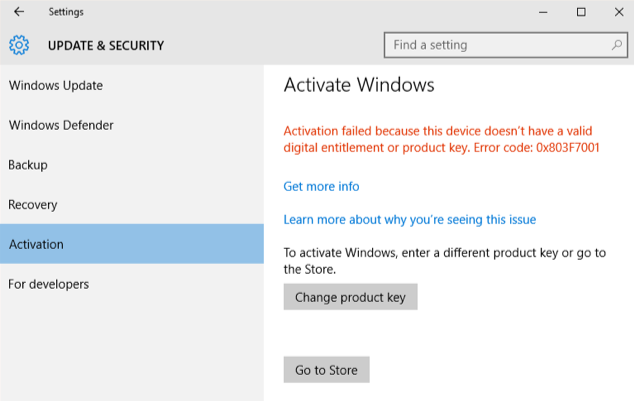Viewport: 634px width, 401px height.
Task: Open Recovery options in sidebar
Action: point(33,205)
